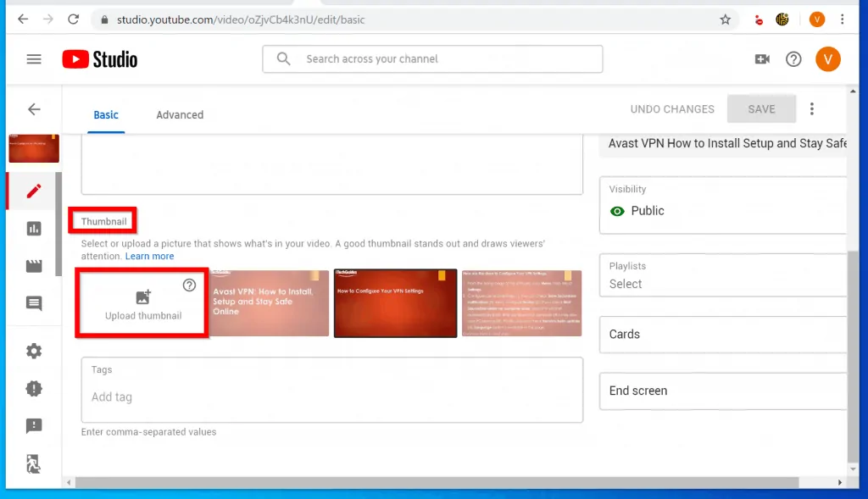
Task: Click the Create video camera icon
Action: pos(762,59)
